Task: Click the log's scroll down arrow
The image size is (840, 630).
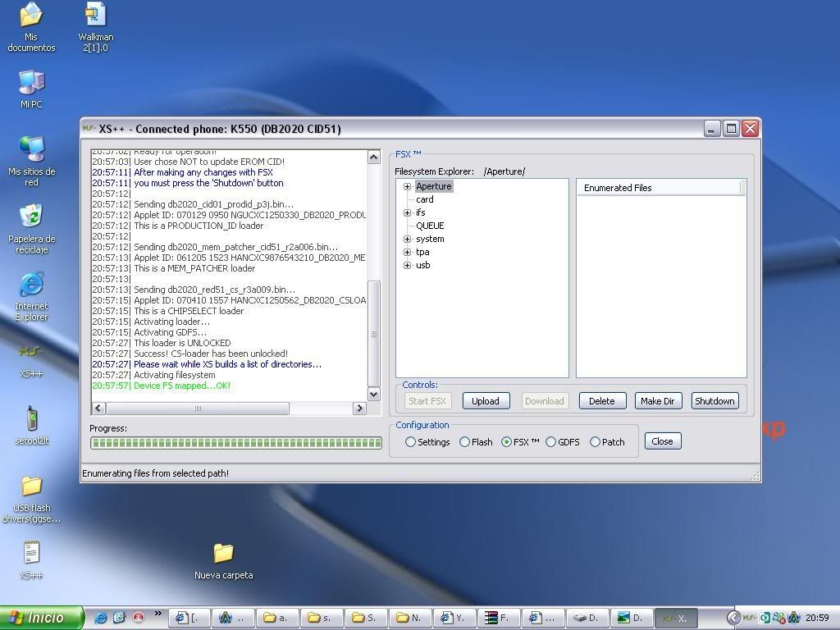Action: pos(374,395)
